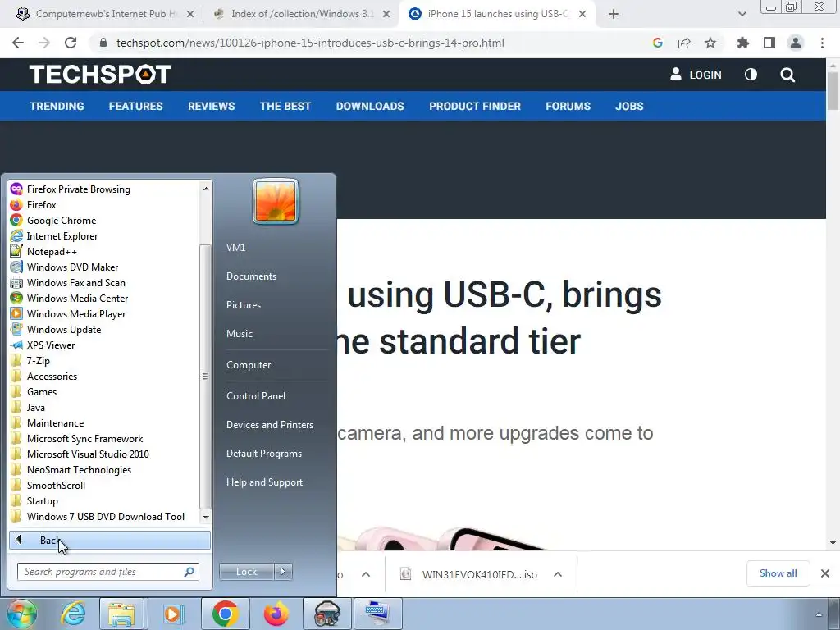Launch Windows Media Player from programs list

(76, 313)
